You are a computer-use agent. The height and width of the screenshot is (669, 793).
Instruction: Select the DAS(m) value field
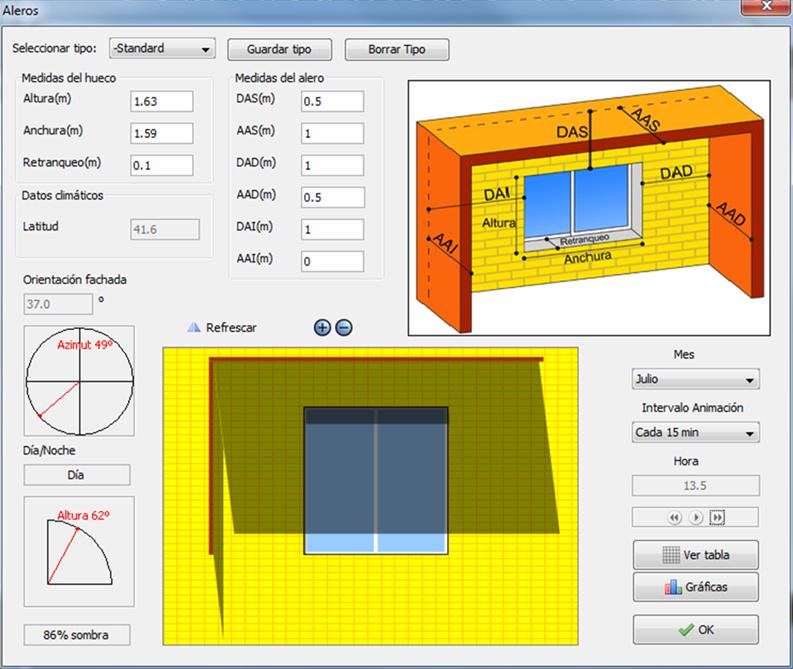332,101
